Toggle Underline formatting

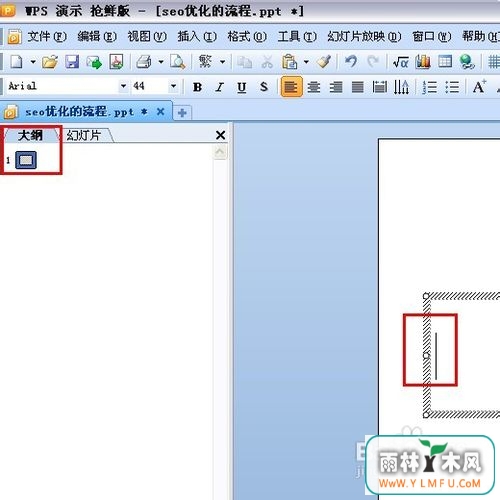point(242,87)
